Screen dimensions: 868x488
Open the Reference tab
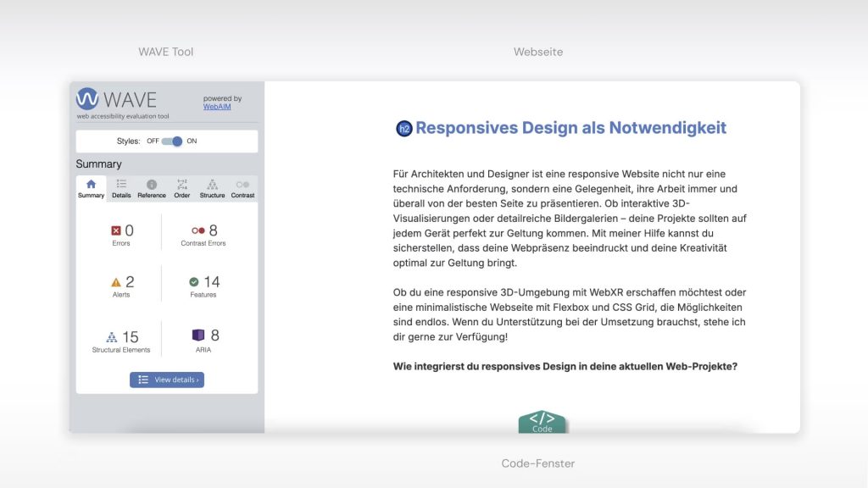tap(152, 189)
